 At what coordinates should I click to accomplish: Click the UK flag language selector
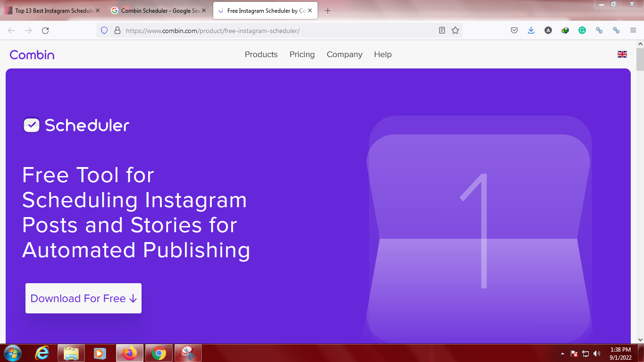point(622,54)
